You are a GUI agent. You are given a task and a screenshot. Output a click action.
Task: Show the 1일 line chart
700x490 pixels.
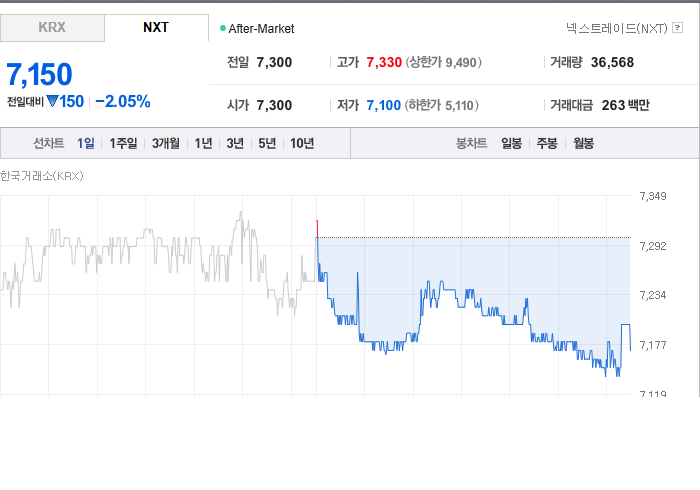(x=86, y=143)
